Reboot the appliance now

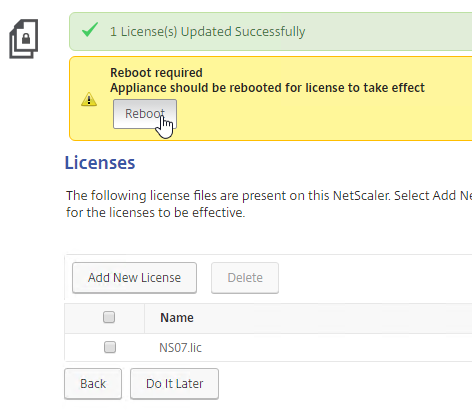coord(145,114)
